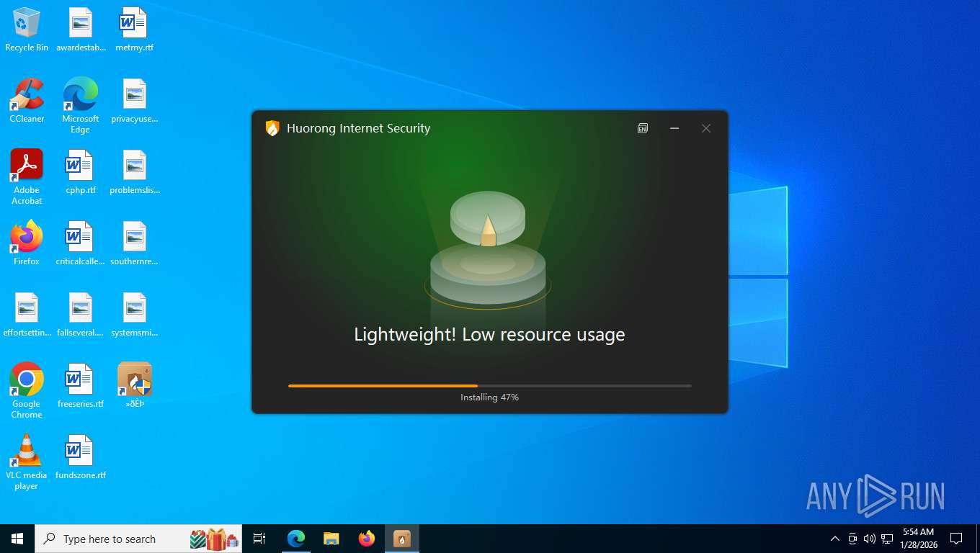Select the systemsmi image file icon

(x=135, y=315)
